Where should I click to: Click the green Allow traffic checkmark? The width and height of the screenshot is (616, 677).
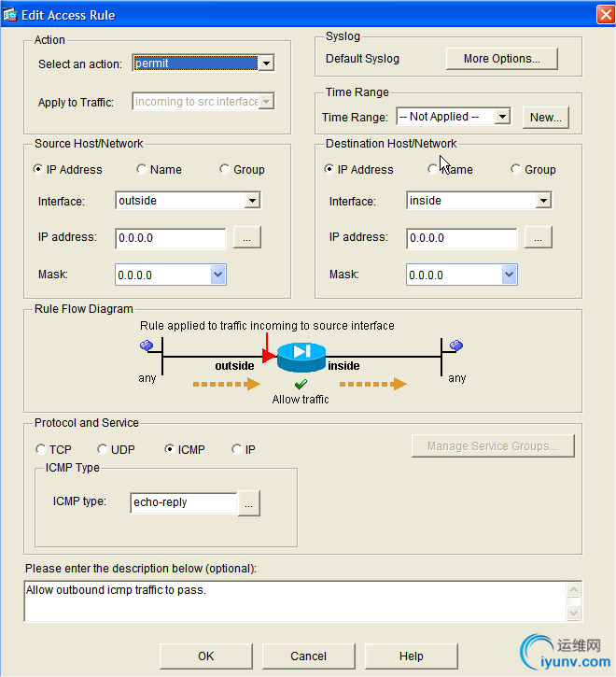pos(301,384)
